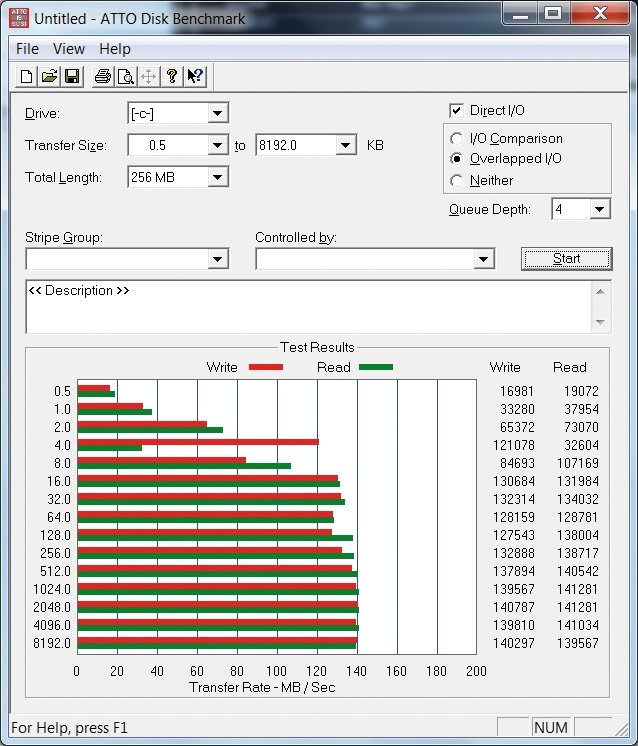Minimize the ATTO Disk Benchmark window
This screenshot has width=638, height=746.
[x=520, y=13]
